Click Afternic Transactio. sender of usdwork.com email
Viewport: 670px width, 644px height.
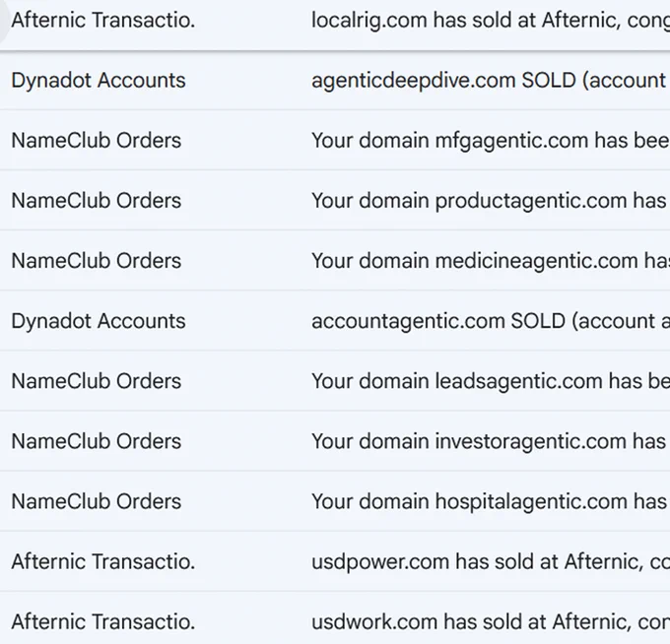103,622
